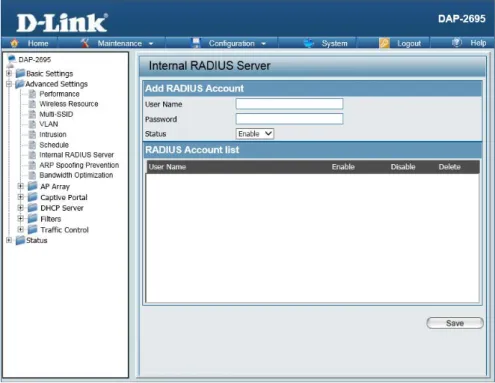Click the Performance page icon
The height and width of the screenshot is (383, 495).
[32, 94]
